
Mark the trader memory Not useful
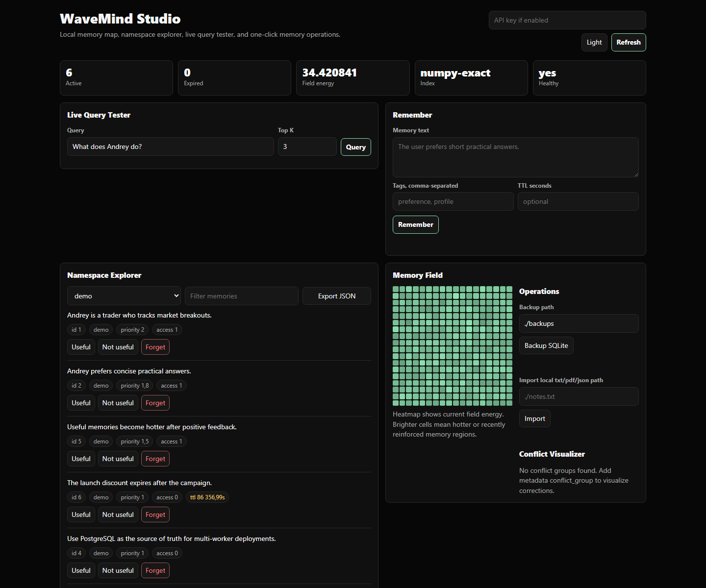click(x=118, y=347)
